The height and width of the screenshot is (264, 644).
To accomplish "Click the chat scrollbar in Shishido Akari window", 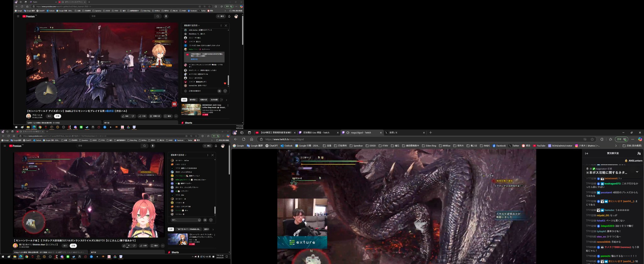I will (x=215, y=210).
